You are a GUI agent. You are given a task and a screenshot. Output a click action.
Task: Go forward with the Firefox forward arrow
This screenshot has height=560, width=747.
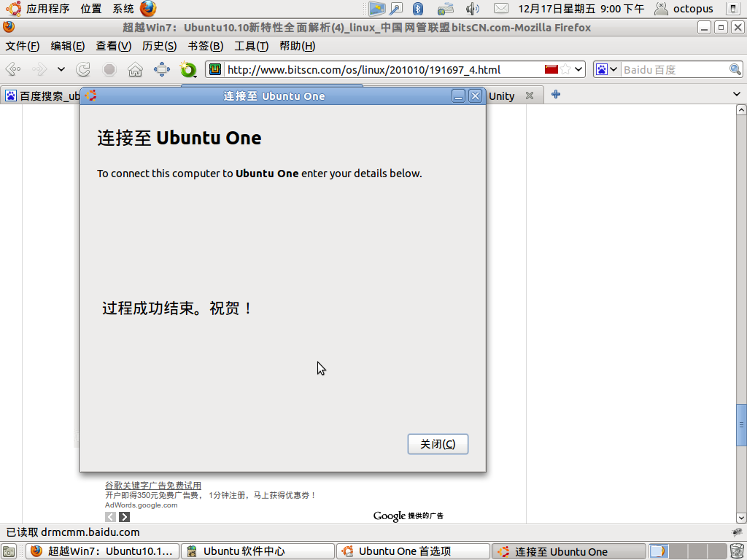(x=39, y=69)
